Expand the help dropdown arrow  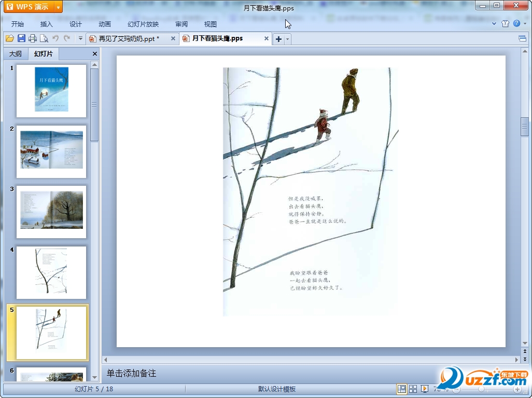[525, 23]
